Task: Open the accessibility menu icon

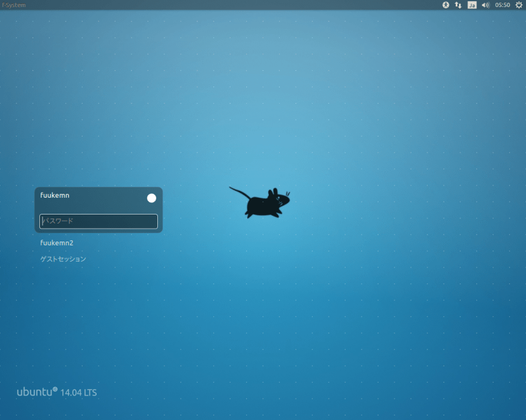Action: coord(445,5)
